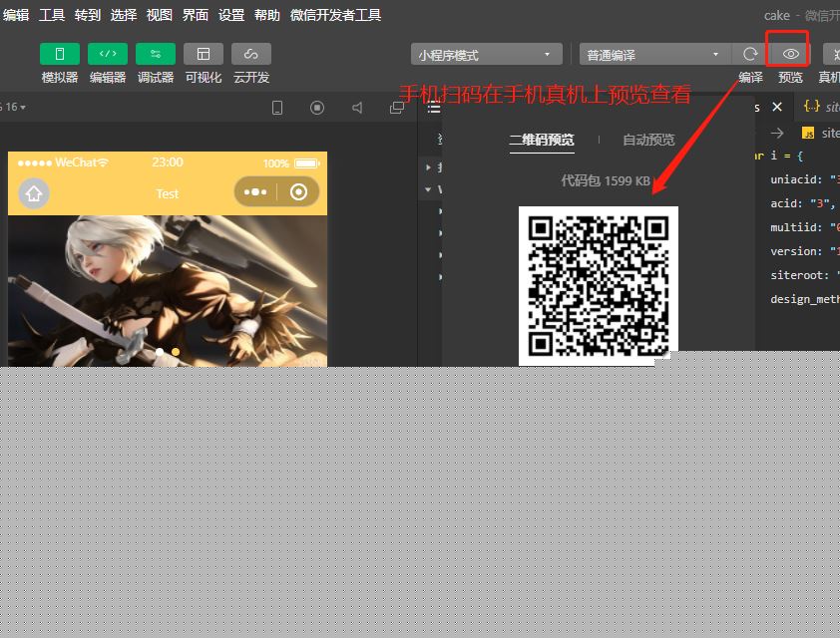Click the 编译 compile refresh icon
The width and height of the screenshot is (840, 638).
click(750, 54)
